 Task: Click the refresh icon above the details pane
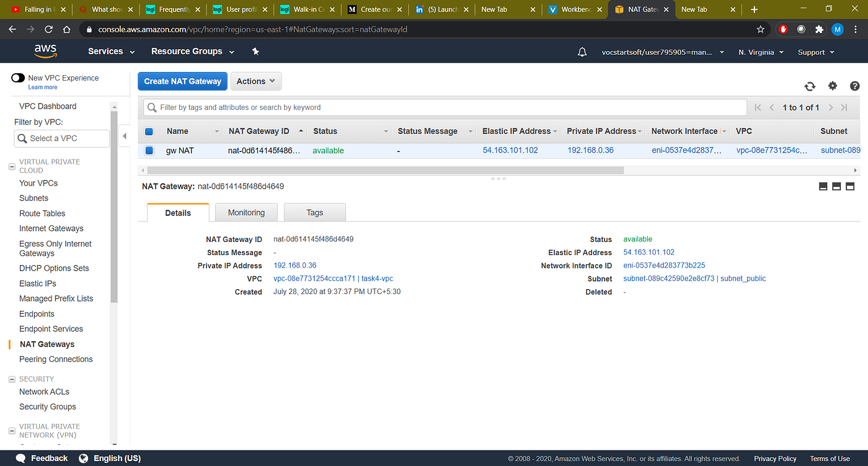pos(810,86)
